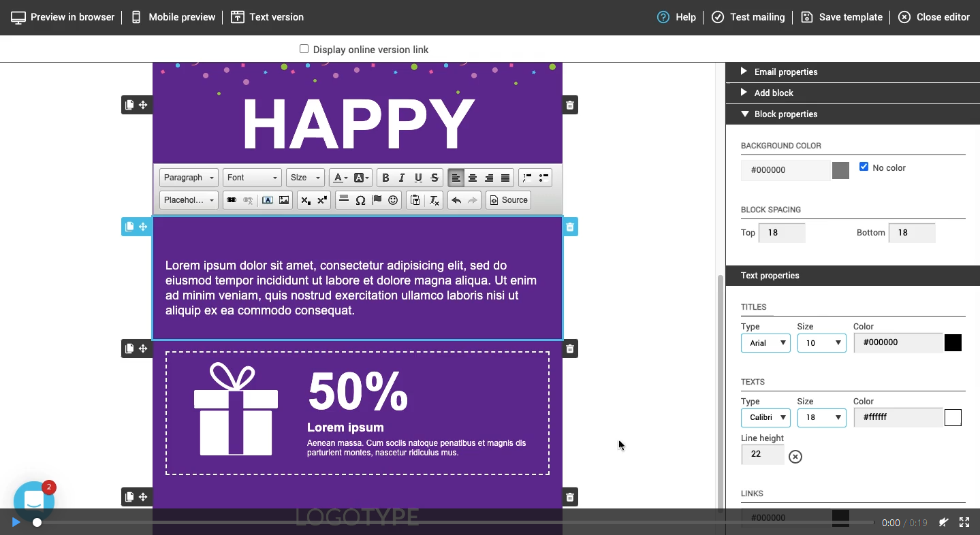Open Mobile preview
Viewport: 980px width, 535px height.
(x=173, y=17)
